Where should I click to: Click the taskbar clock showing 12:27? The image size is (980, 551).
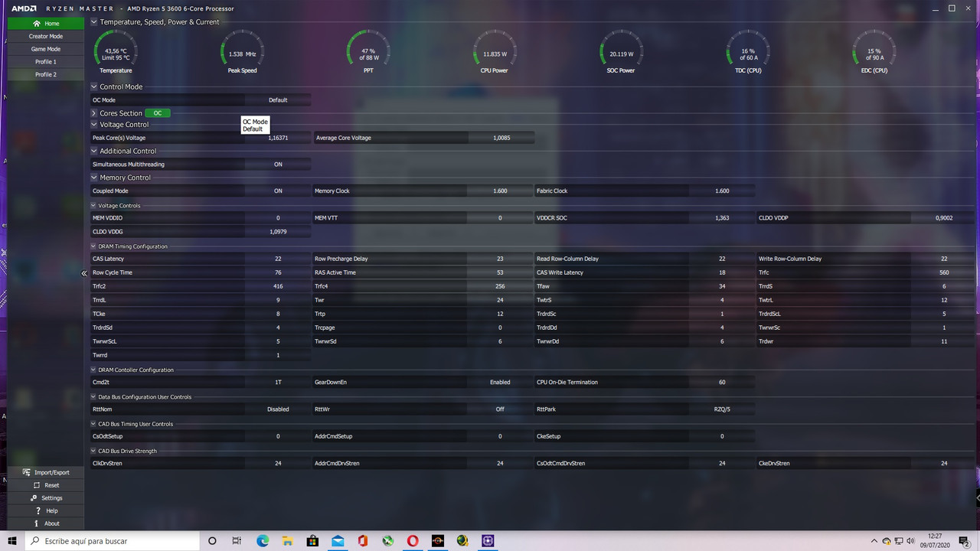(935, 541)
